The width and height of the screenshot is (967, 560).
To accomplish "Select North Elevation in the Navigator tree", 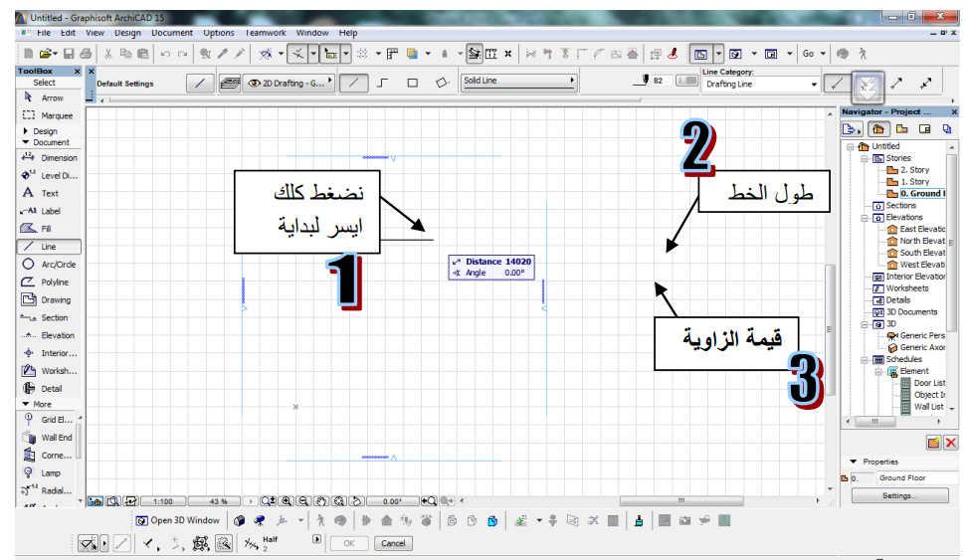I will [920, 241].
